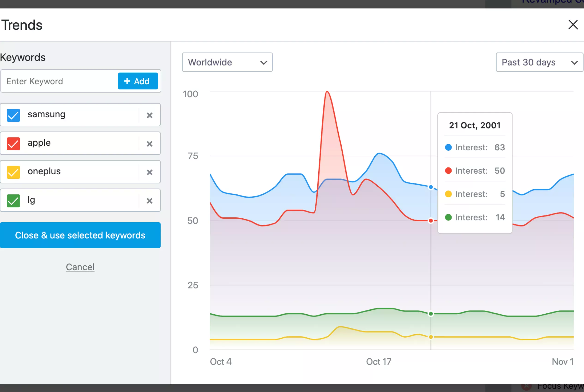Click the Cancel link
This screenshot has height=392, width=584.
click(x=80, y=267)
